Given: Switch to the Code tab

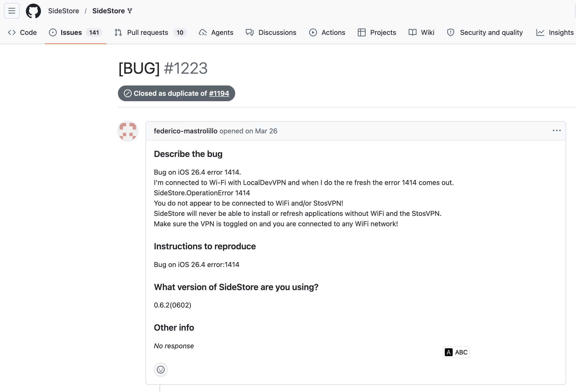Looking at the screenshot, I should pyautogui.click(x=22, y=32).
